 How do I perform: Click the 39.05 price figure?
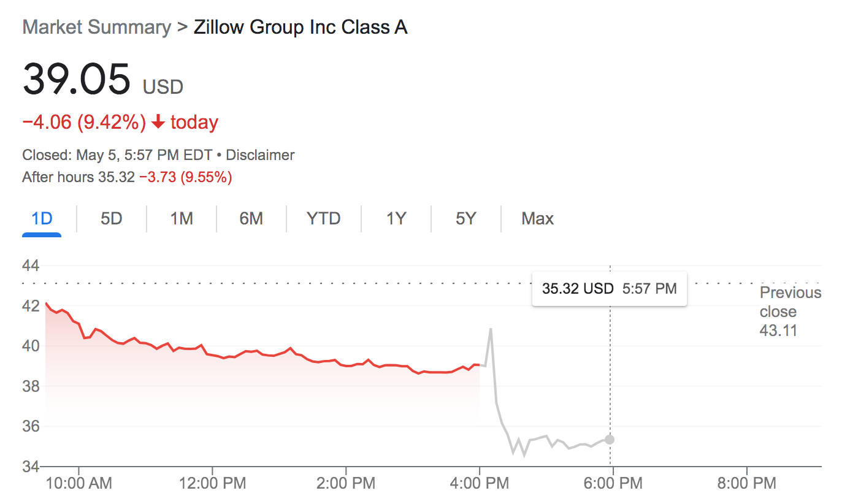(77, 78)
